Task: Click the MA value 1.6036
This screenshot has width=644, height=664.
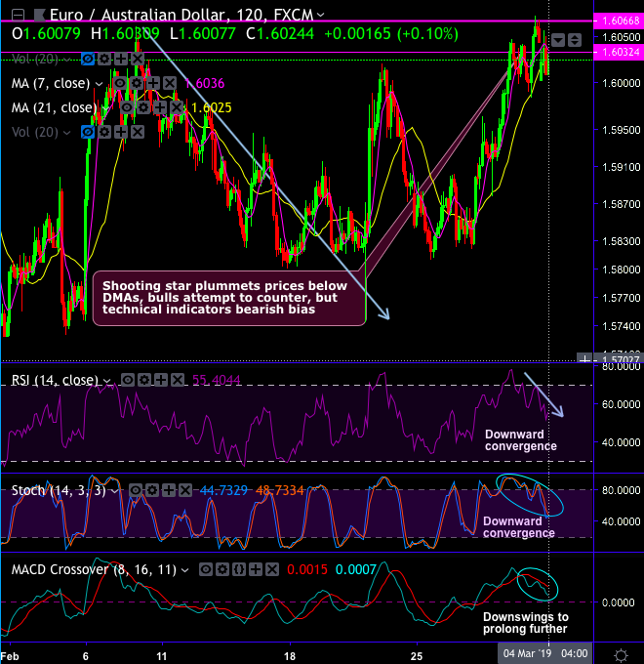Action: pyautogui.click(x=205, y=83)
